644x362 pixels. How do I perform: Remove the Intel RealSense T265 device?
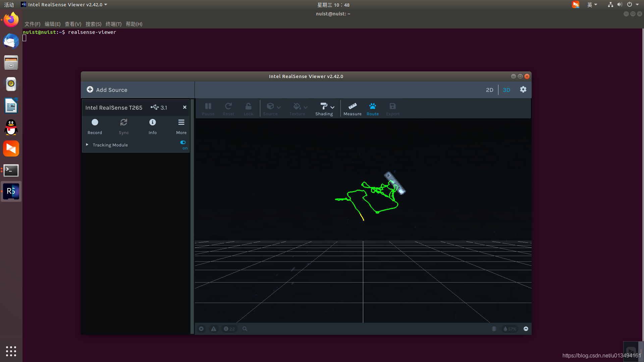click(184, 107)
